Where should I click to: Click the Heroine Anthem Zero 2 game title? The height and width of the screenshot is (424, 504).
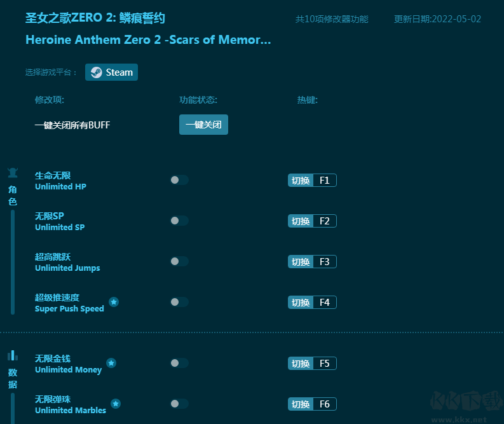(148, 40)
